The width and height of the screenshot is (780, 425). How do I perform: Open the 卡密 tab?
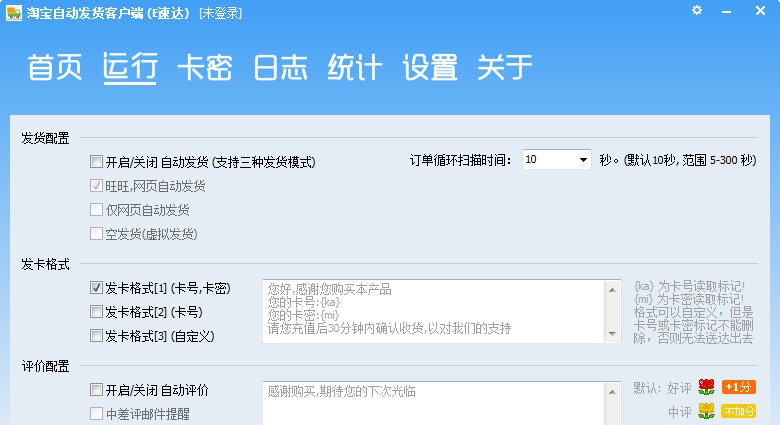pyautogui.click(x=205, y=67)
